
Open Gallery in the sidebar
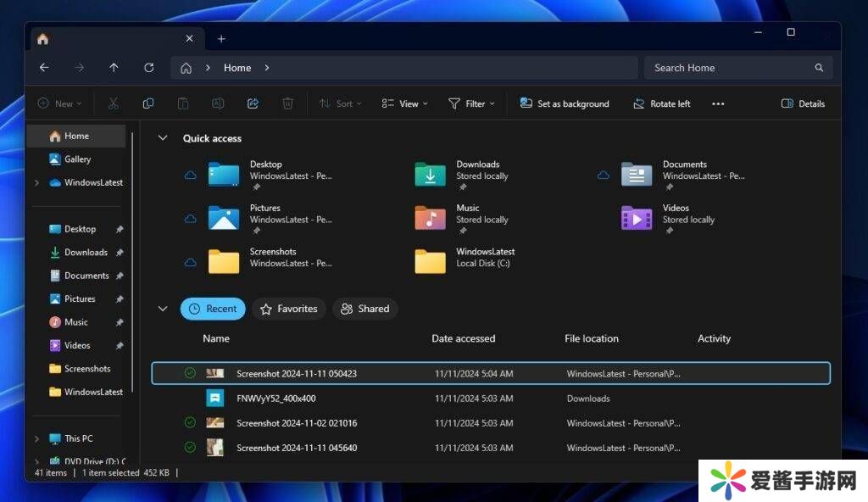pyautogui.click(x=77, y=159)
